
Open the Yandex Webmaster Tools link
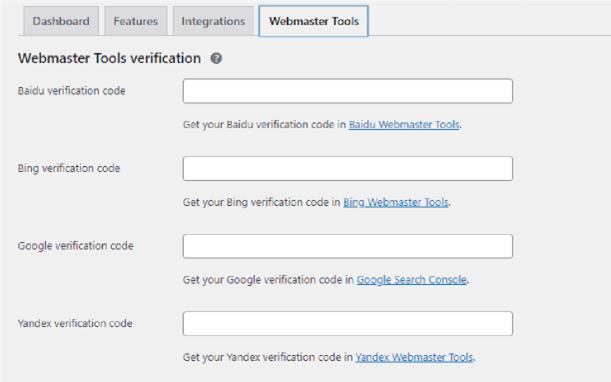pyautogui.click(x=414, y=357)
